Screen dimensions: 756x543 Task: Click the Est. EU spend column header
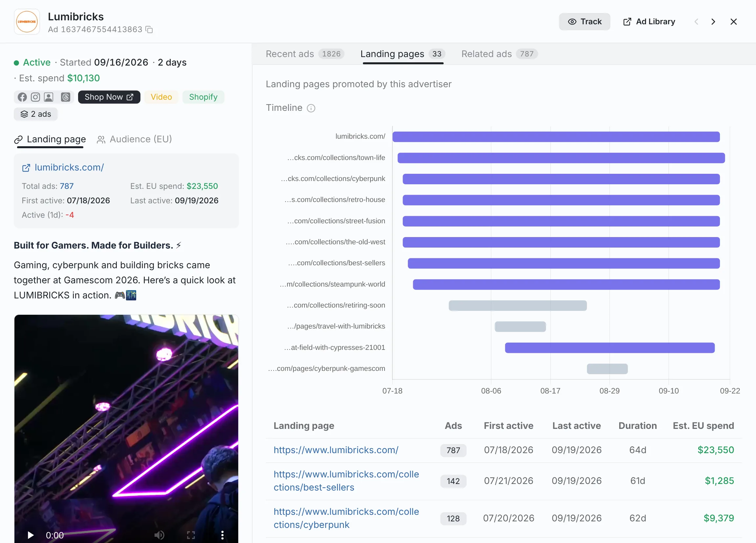coord(703,426)
